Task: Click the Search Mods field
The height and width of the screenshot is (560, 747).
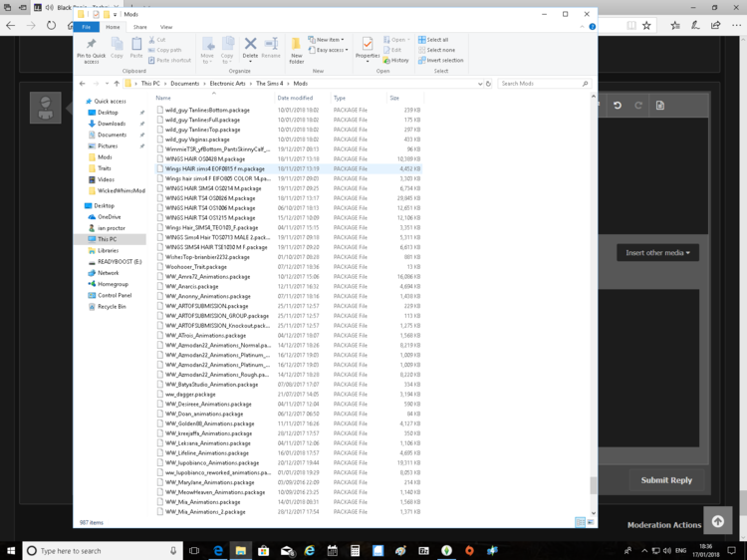Action: pos(544,84)
